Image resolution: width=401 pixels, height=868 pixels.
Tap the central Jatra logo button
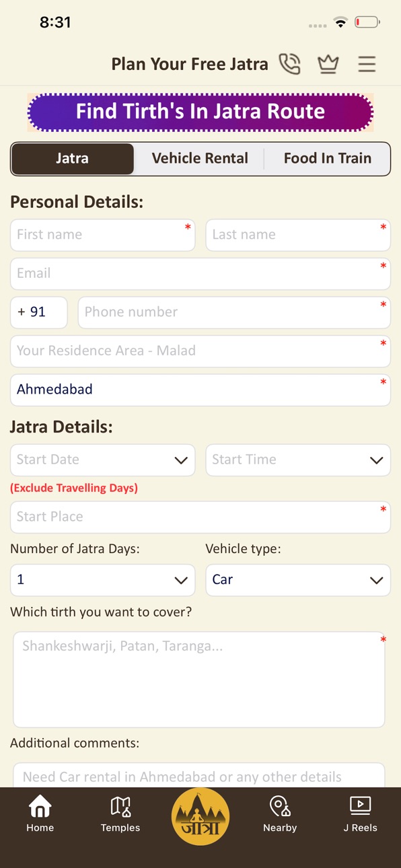click(x=200, y=817)
